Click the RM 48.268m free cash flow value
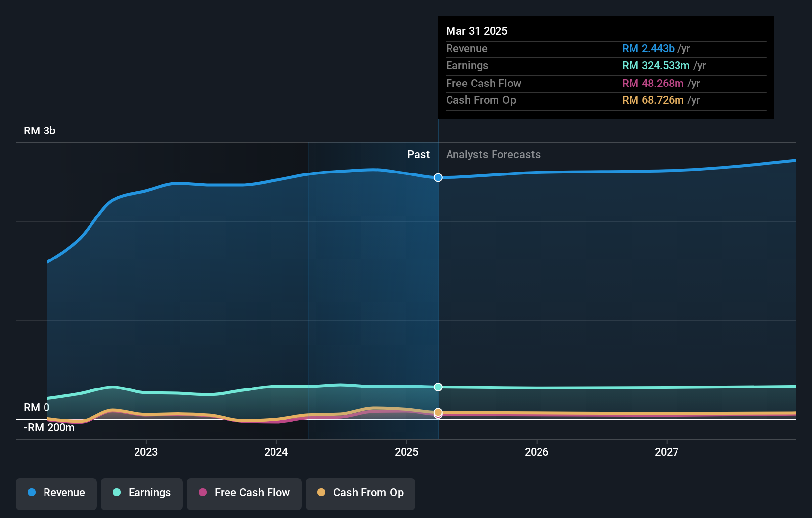The image size is (812, 518). (653, 83)
